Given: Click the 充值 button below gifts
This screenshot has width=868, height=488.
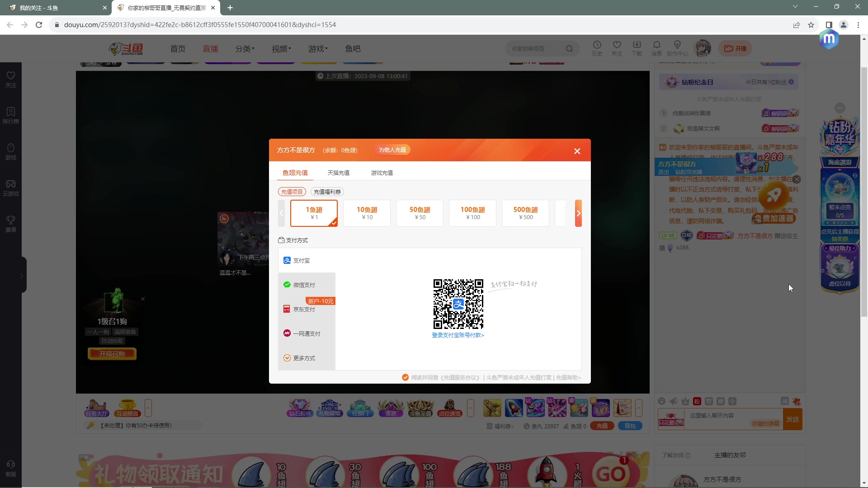Looking at the screenshot, I should (602, 426).
